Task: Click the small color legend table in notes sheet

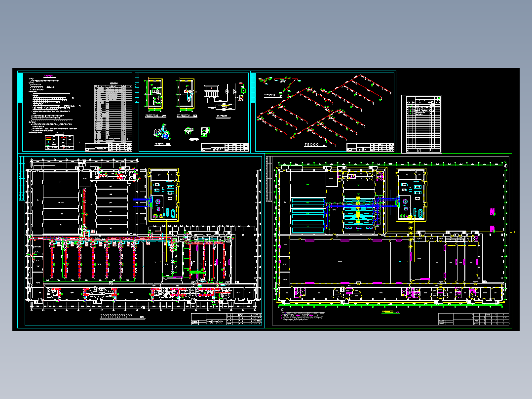Action: tap(59, 142)
